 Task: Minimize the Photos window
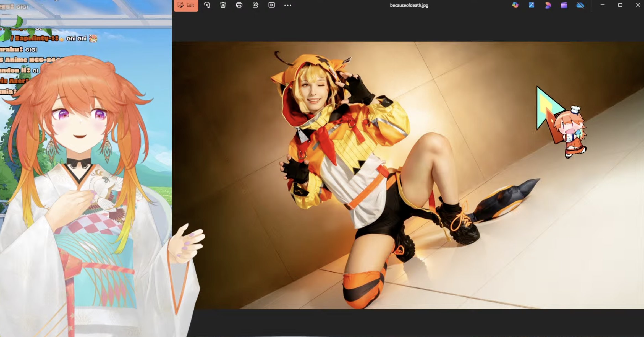(603, 5)
